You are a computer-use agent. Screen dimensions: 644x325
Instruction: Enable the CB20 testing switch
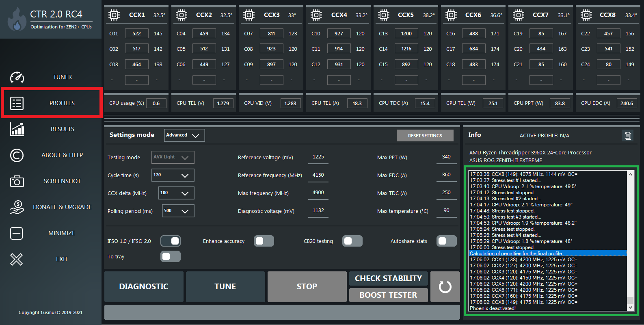[352, 241]
